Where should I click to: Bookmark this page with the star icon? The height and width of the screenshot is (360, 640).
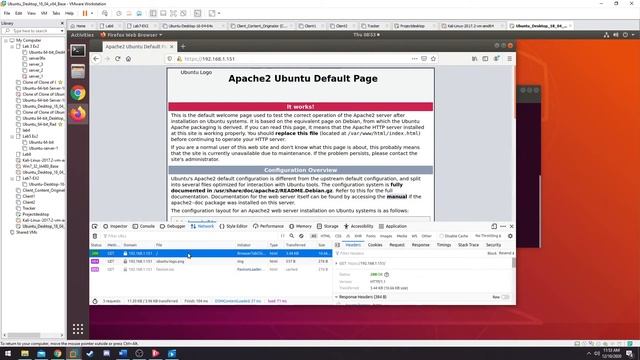click(x=433, y=59)
